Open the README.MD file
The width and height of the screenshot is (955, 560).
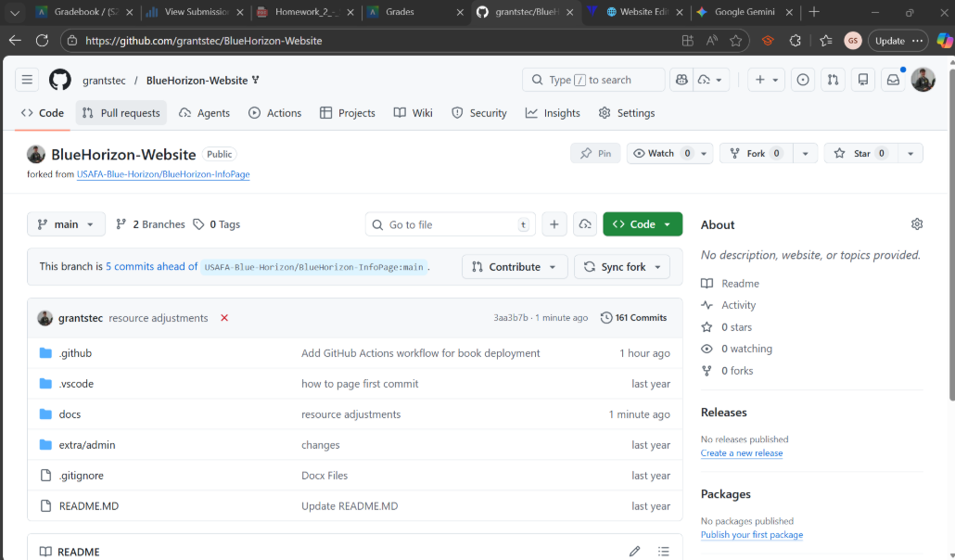point(89,506)
